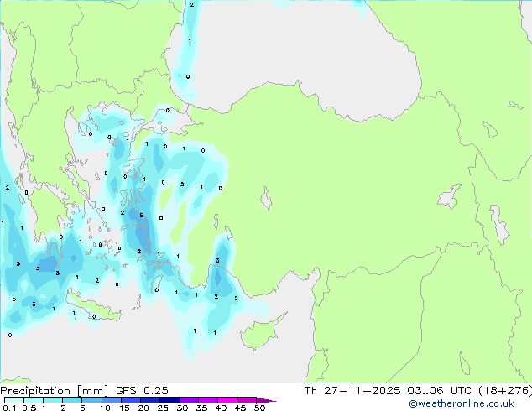This screenshot has width=532, height=411.
Task: Click the "15" legend scale label
Action: pos(124,408)
